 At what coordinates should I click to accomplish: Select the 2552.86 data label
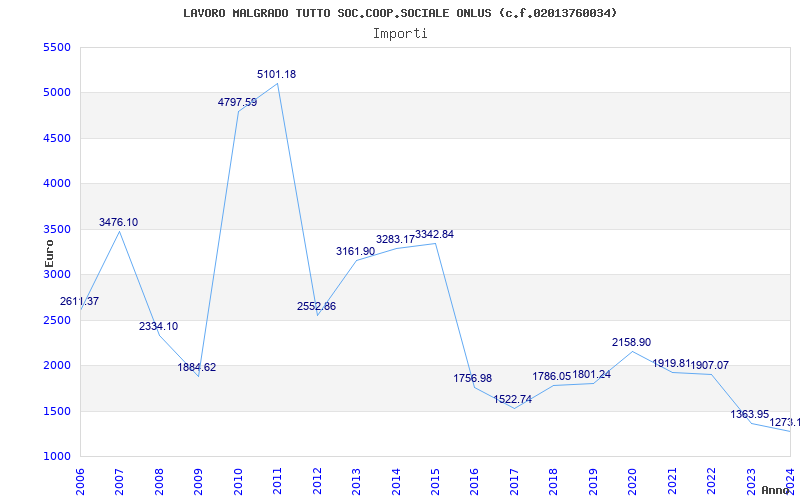coord(316,307)
